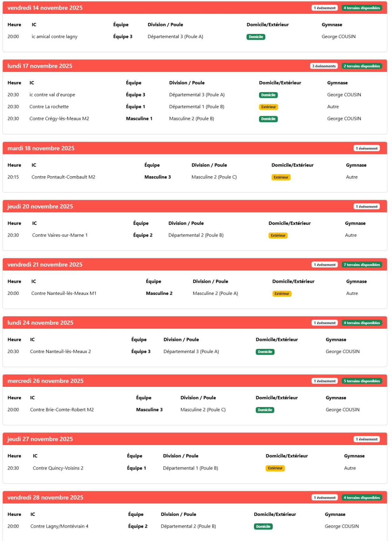Viewport: 392px width, 541px height.
Task: Click the '3 événements' badge on lundi 17 novembre
Action: [324, 66]
